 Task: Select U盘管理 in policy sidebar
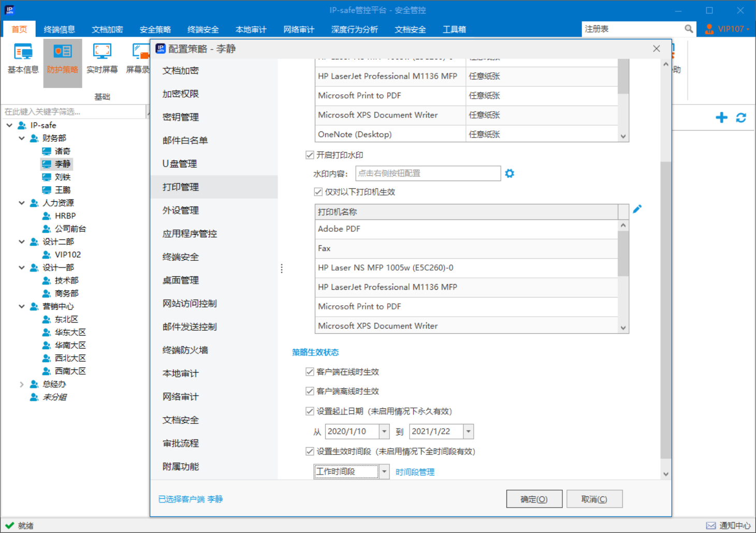214,164
